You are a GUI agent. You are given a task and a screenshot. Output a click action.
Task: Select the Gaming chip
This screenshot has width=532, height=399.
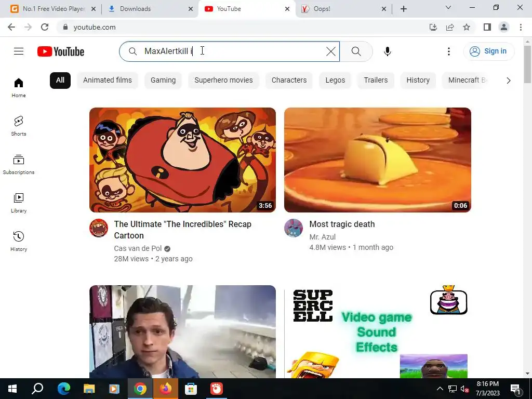pos(163,81)
